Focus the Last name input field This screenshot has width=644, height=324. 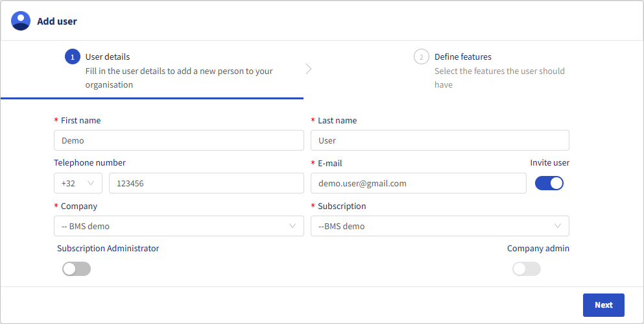[439, 140]
